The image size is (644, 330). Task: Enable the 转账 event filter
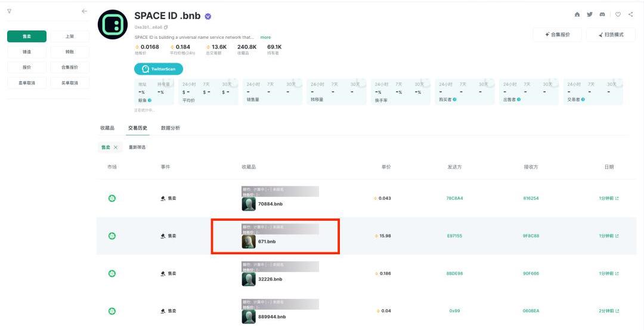coord(70,52)
